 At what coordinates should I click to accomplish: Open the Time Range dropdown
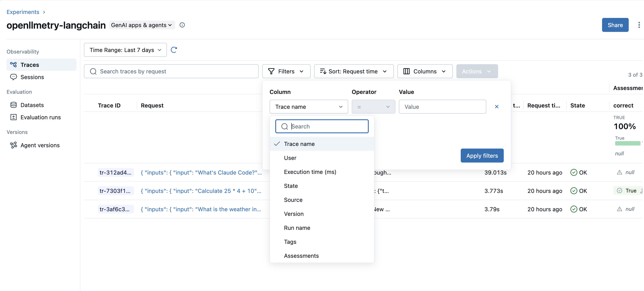(125, 50)
